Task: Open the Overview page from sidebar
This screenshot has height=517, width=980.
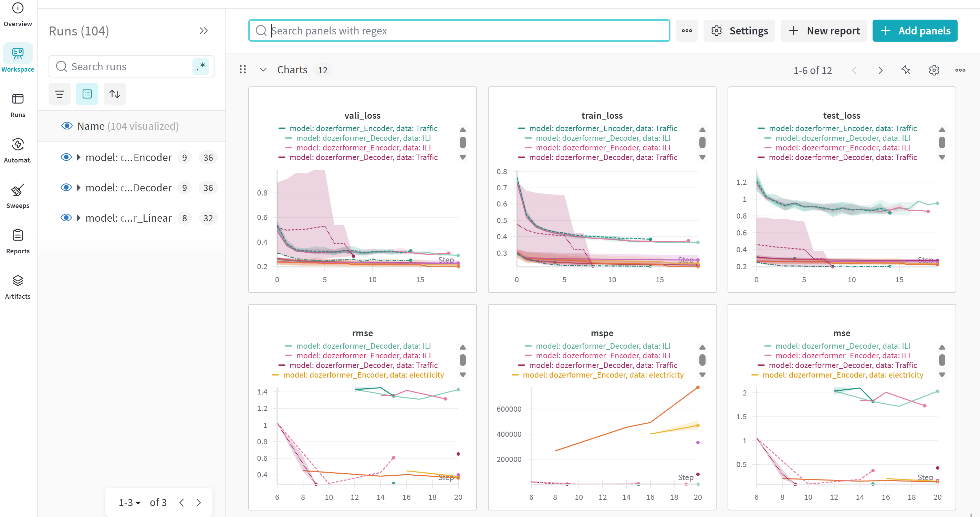Action: pos(18,15)
